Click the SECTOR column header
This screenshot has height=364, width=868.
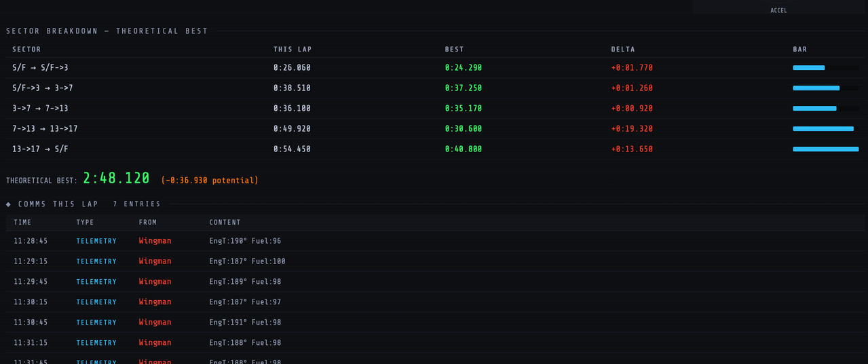(26, 50)
